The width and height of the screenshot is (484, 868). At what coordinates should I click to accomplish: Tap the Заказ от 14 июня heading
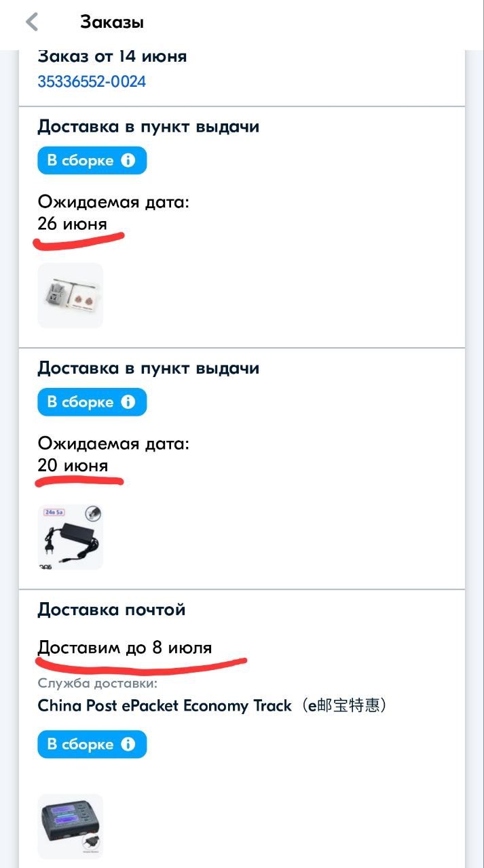(x=112, y=56)
